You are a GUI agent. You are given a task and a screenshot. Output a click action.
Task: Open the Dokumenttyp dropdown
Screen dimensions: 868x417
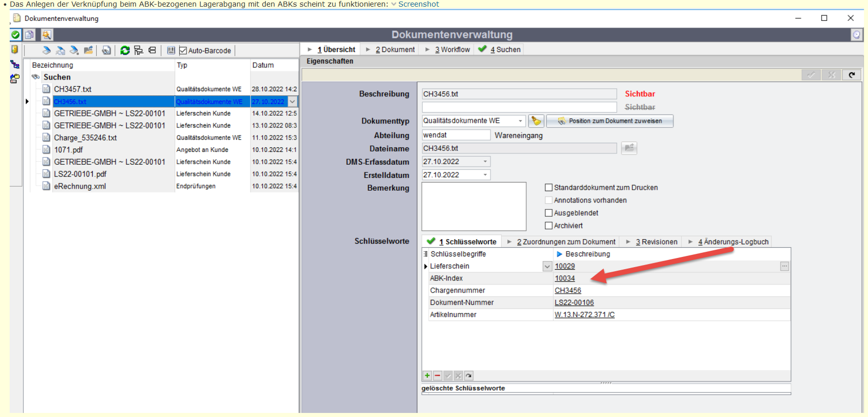[x=520, y=121]
